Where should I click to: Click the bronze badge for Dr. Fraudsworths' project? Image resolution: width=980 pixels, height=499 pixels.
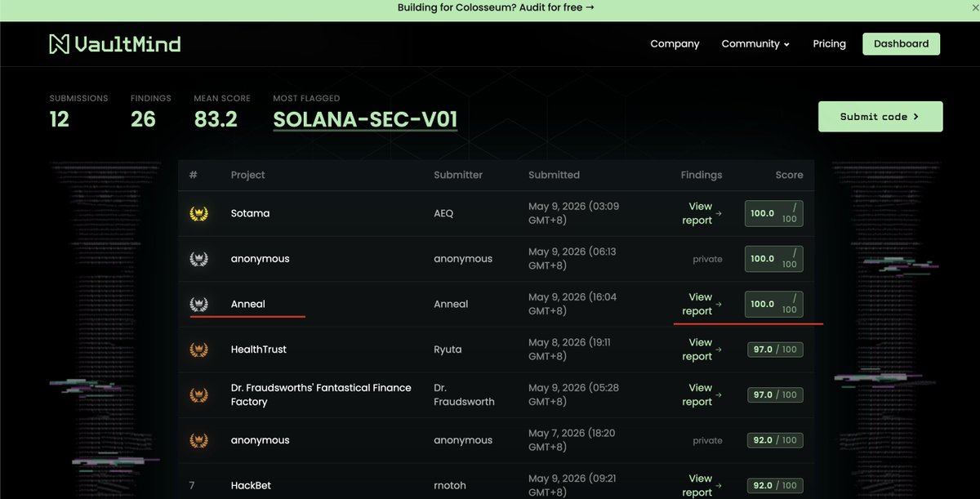[198, 394]
